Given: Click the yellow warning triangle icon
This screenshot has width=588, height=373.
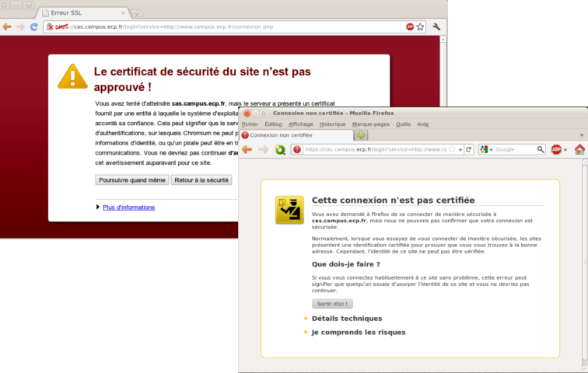Looking at the screenshot, I should coord(73,76).
